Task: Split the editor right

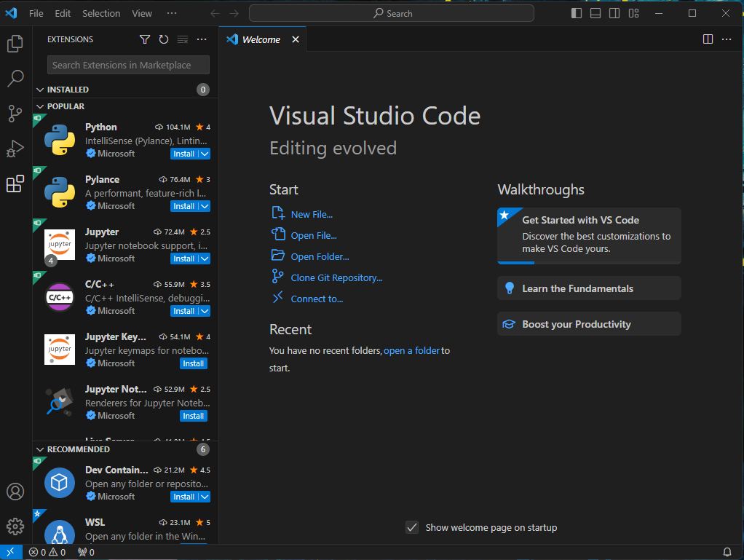Action: click(x=708, y=39)
